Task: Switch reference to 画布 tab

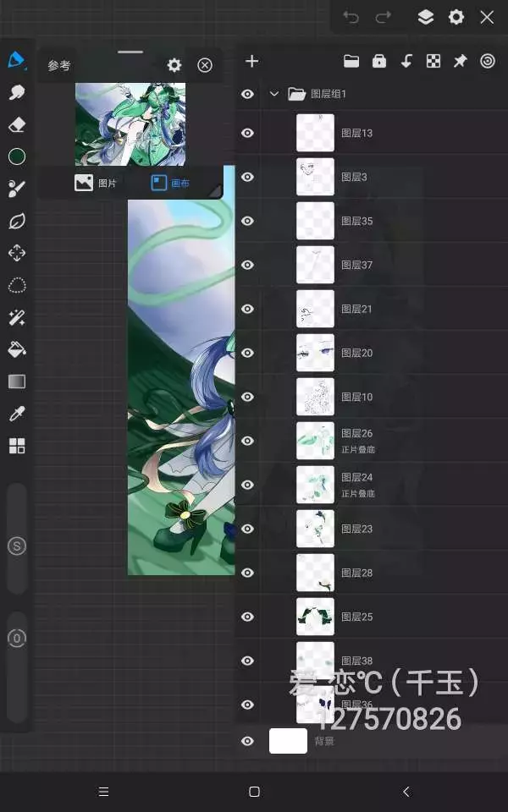Action: pyautogui.click(x=170, y=183)
